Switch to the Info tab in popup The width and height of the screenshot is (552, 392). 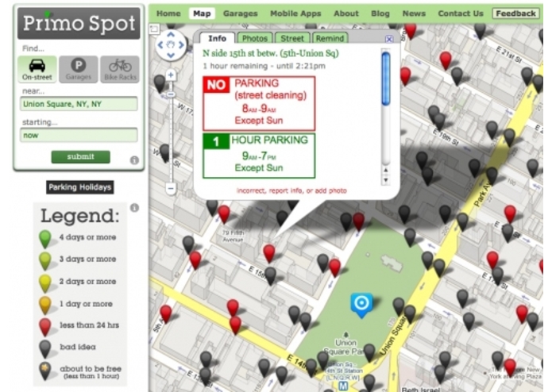217,38
